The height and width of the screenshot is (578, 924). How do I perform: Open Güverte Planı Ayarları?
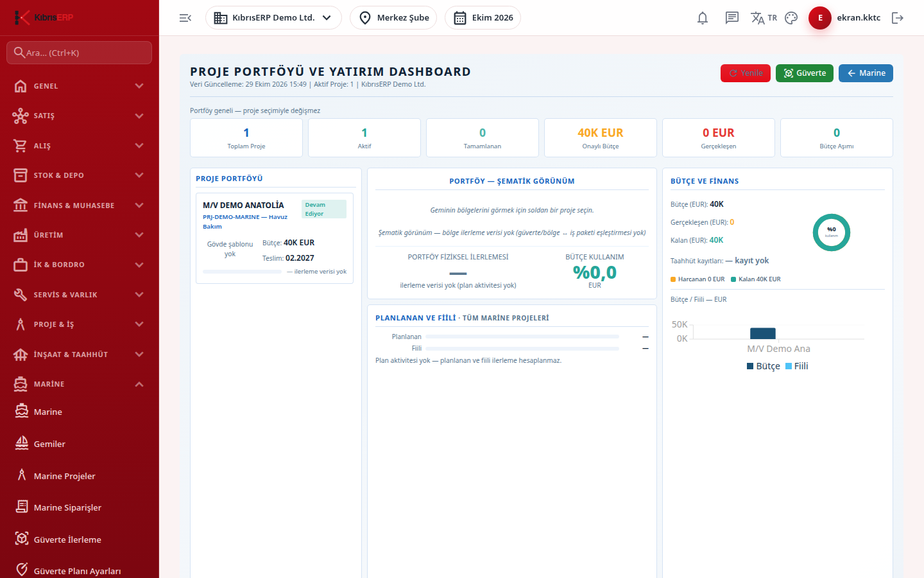click(x=80, y=570)
